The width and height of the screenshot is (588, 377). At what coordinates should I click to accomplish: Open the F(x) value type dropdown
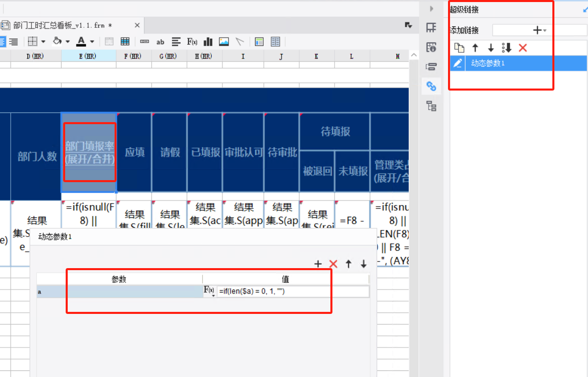click(209, 291)
